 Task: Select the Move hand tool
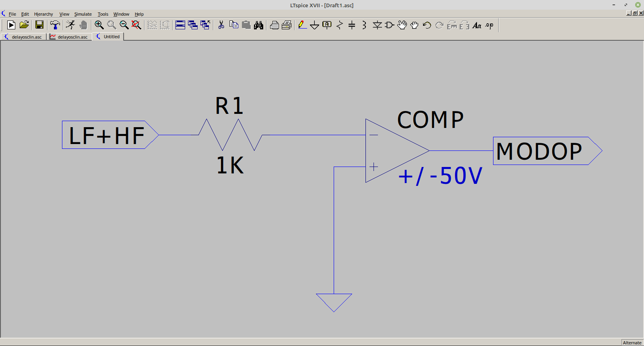click(402, 25)
